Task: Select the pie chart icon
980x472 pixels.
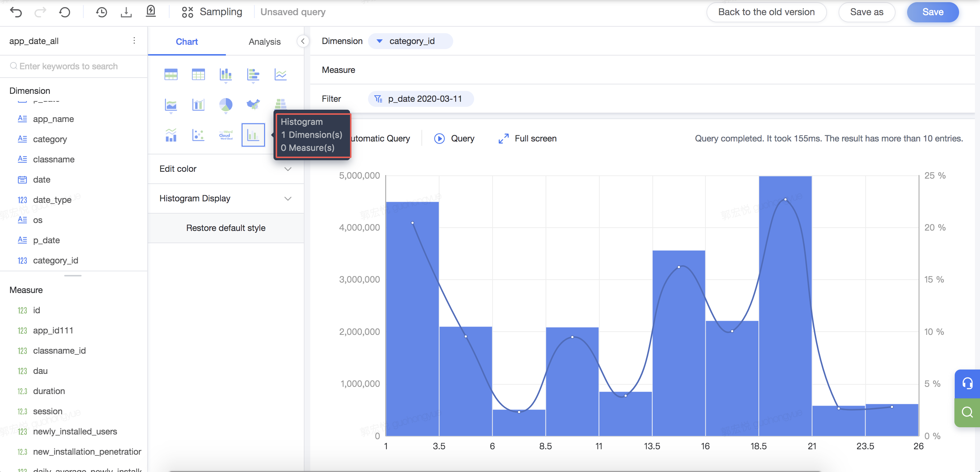Action: (226, 104)
